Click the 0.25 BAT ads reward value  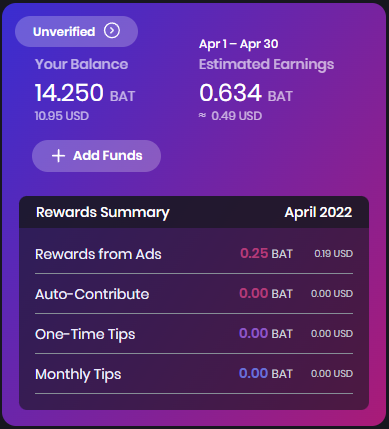(x=266, y=254)
